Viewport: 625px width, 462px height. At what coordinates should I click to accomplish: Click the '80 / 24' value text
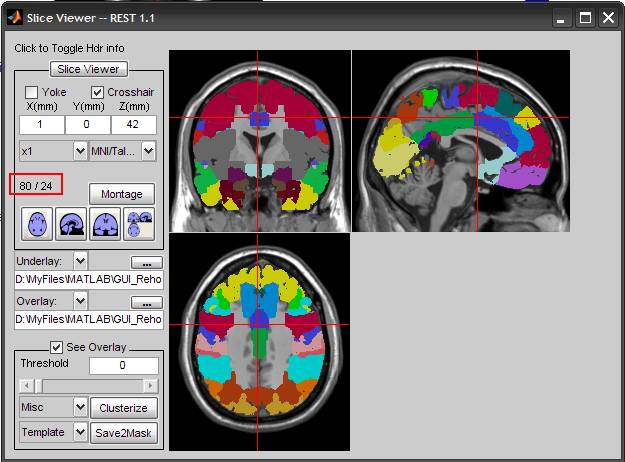(36, 186)
